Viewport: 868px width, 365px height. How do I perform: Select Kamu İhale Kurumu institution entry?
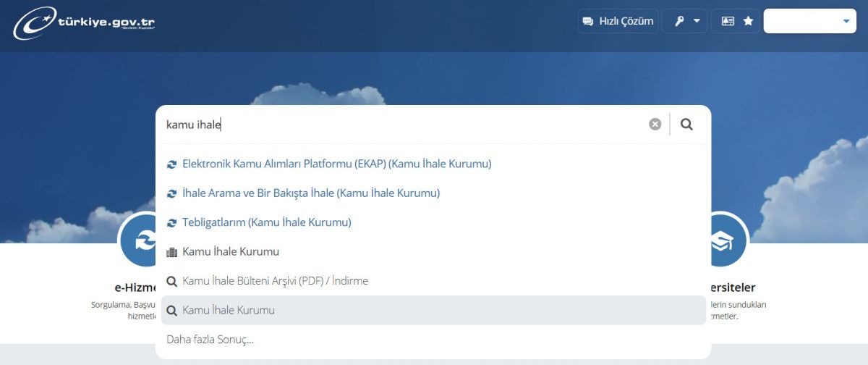pyautogui.click(x=231, y=252)
